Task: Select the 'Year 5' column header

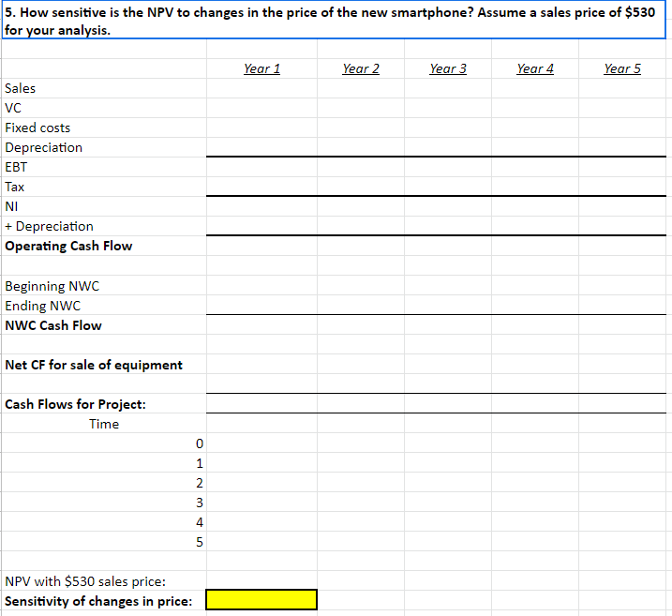Action: 622,68
